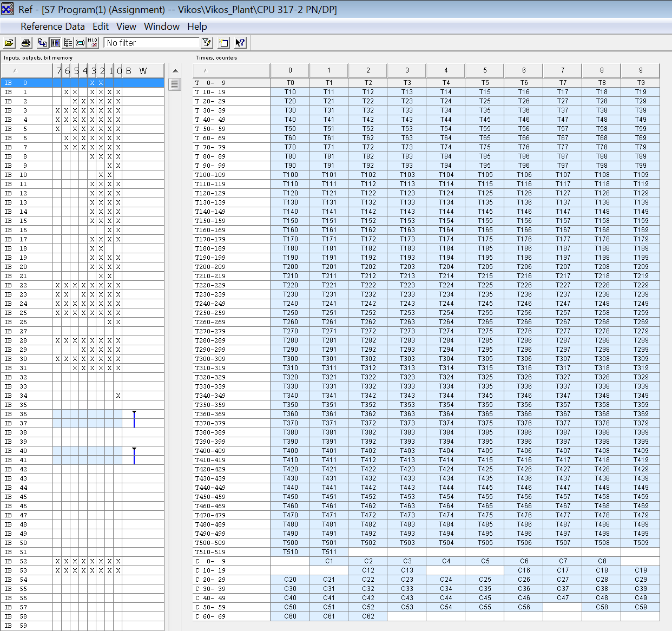Open the filter settings funnel icon
Image resolution: width=672 pixels, height=631 pixels.
point(206,43)
